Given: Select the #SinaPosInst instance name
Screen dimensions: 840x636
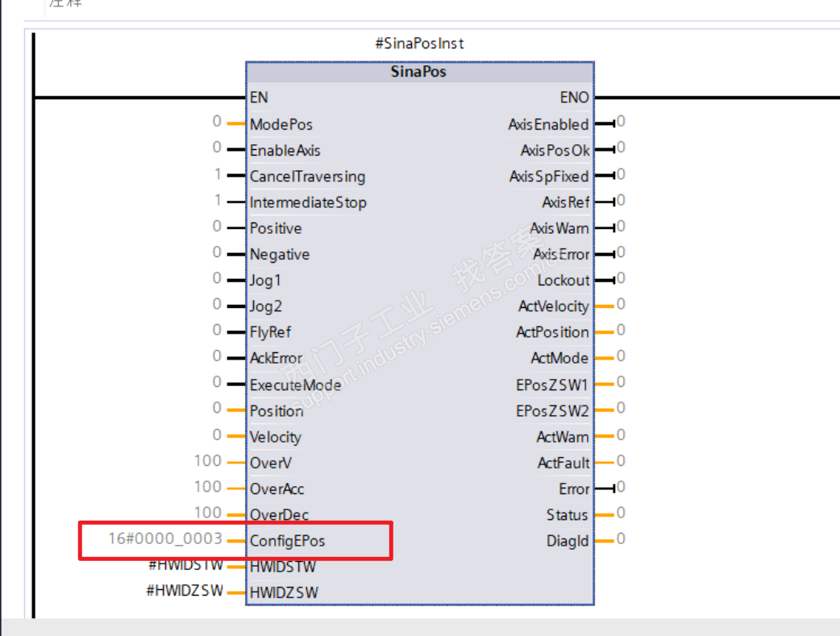Looking at the screenshot, I should (x=419, y=44).
